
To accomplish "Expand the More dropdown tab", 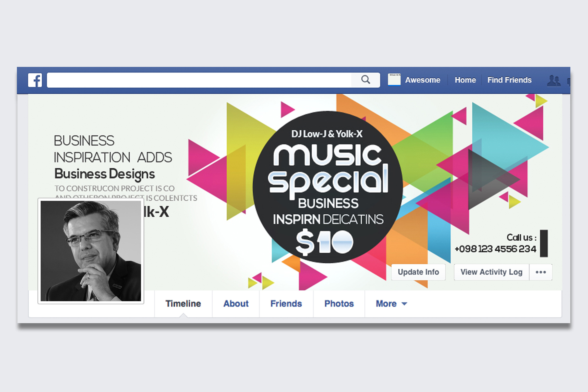I will (392, 304).
